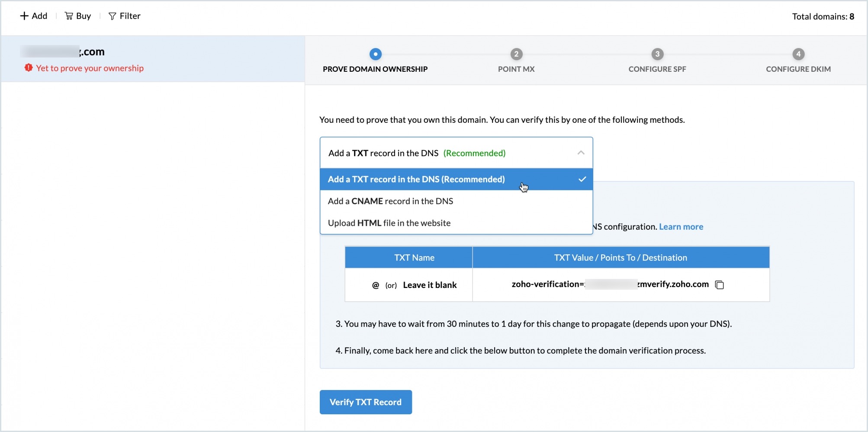The image size is (868, 432).
Task: Click the Filter label in toolbar
Action: 130,16
